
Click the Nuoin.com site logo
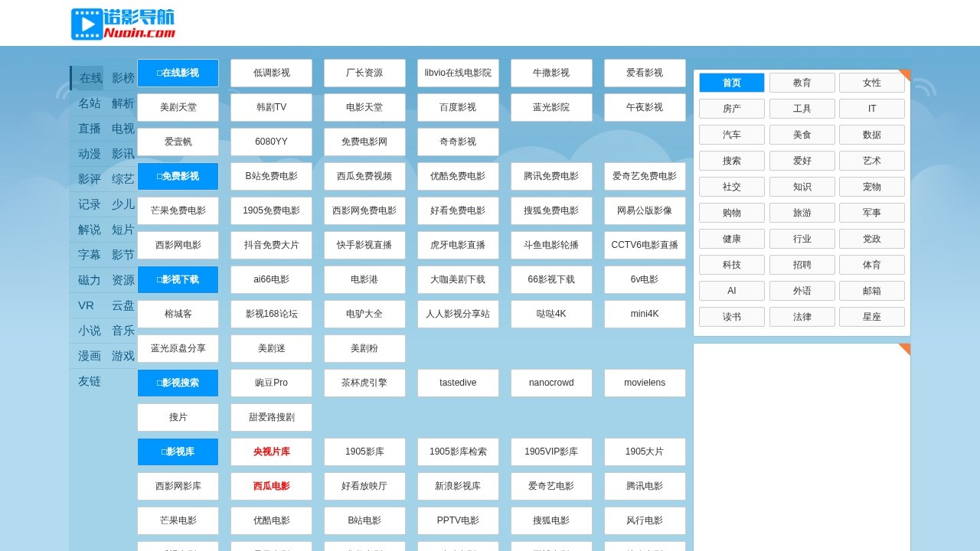click(x=123, y=24)
